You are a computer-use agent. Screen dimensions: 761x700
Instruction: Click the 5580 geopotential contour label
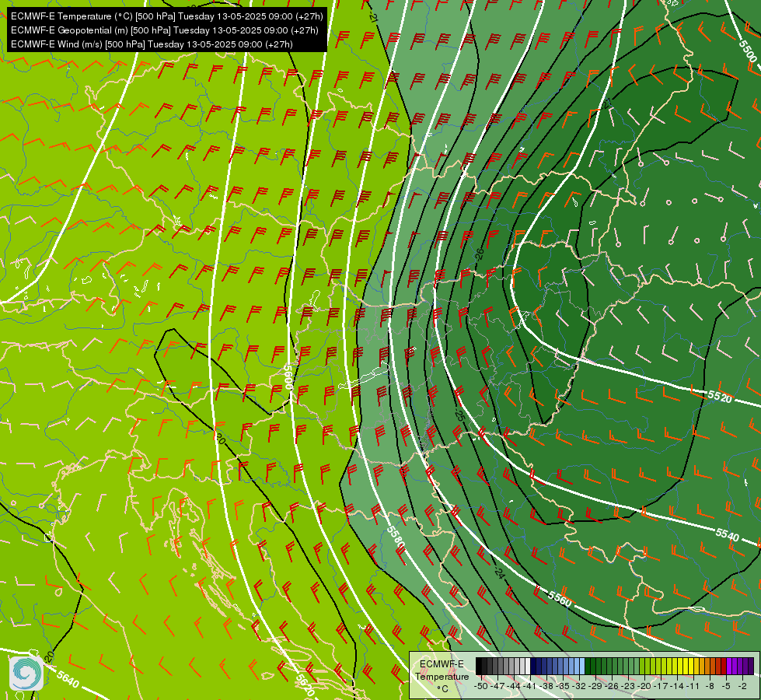pos(396,538)
